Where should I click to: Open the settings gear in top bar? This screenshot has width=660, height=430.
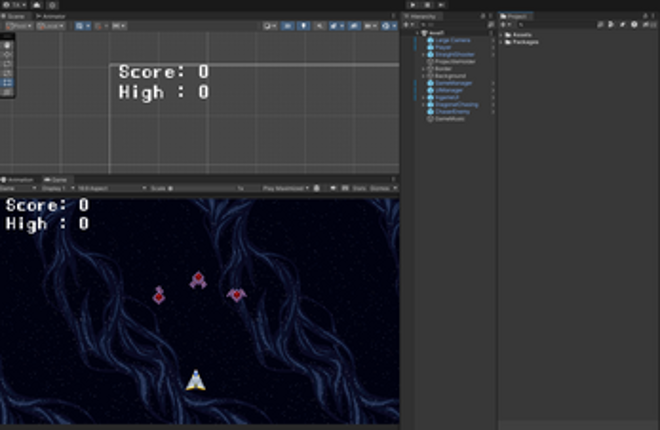[52, 5]
